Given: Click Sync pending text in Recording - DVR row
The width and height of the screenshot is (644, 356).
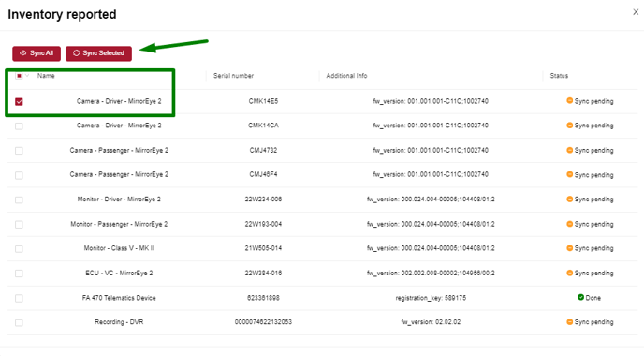Looking at the screenshot, I should tap(593, 322).
